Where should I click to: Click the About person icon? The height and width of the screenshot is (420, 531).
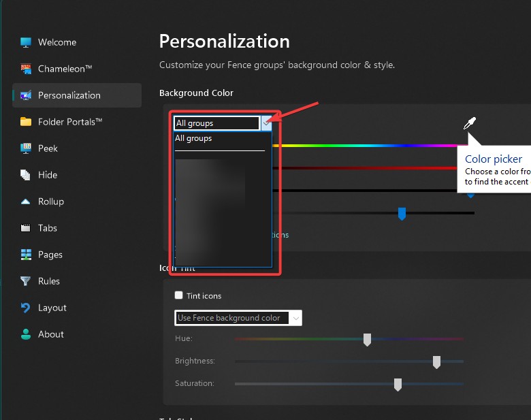(x=26, y=334)
